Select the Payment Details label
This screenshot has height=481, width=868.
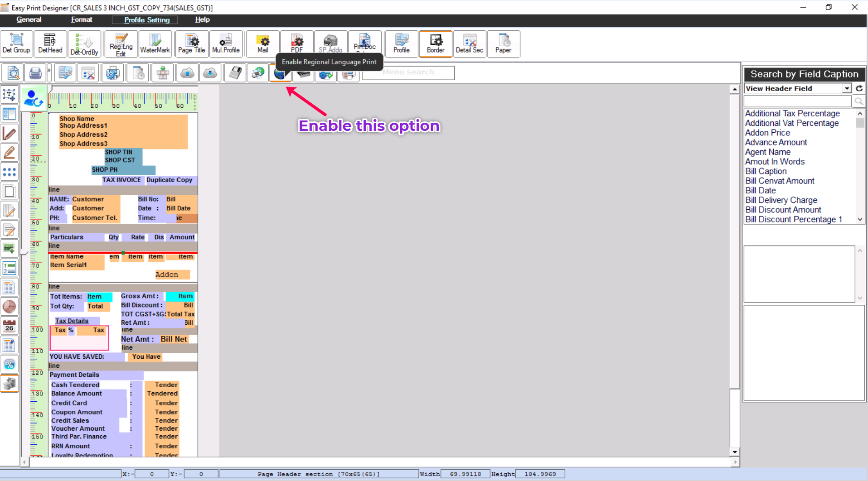(x=74, y=375)
